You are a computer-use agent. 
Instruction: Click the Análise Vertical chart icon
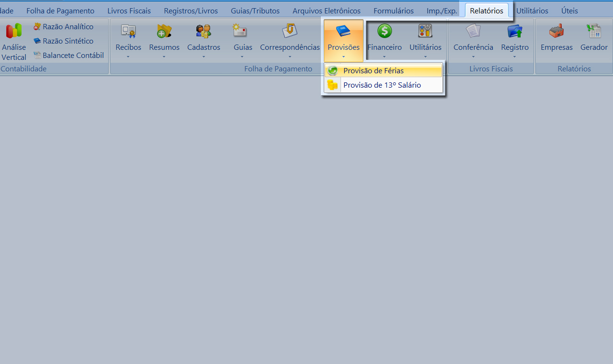coord(14,31)
